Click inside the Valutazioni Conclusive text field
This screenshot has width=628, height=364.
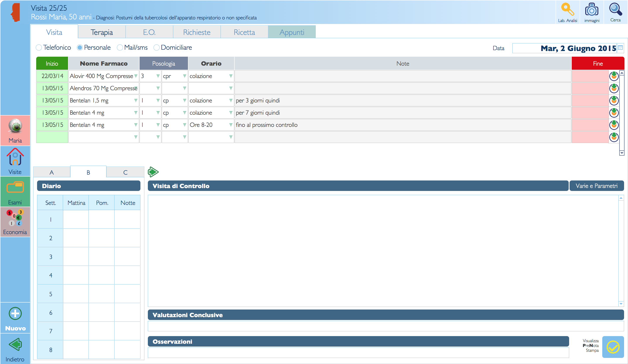pos(385,326)
